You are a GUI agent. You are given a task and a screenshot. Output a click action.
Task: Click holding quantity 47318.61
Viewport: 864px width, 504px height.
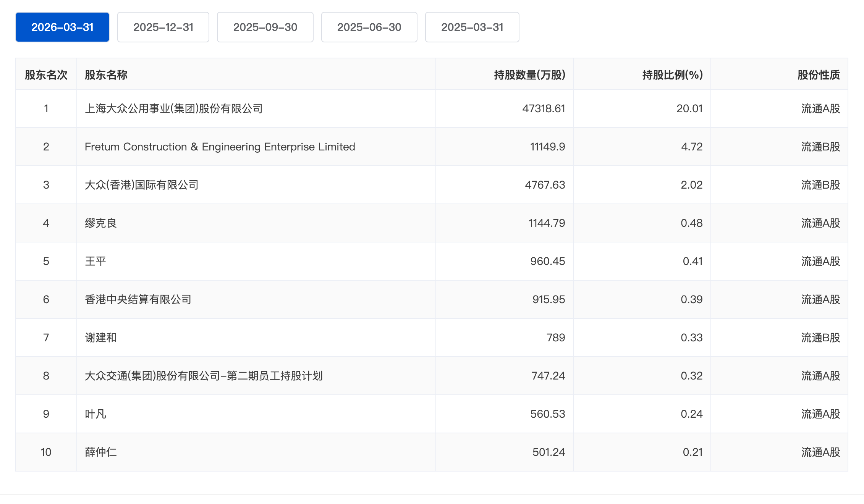[544, 108]
